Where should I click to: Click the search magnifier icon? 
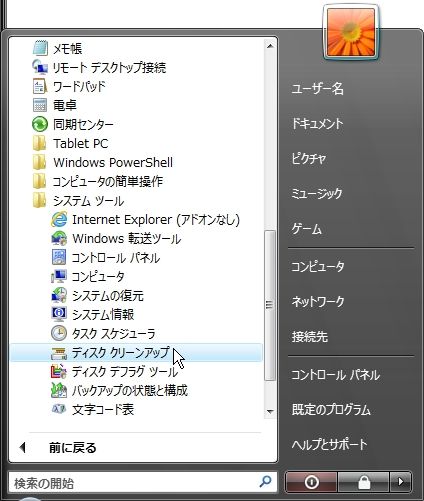click(265, 481)
